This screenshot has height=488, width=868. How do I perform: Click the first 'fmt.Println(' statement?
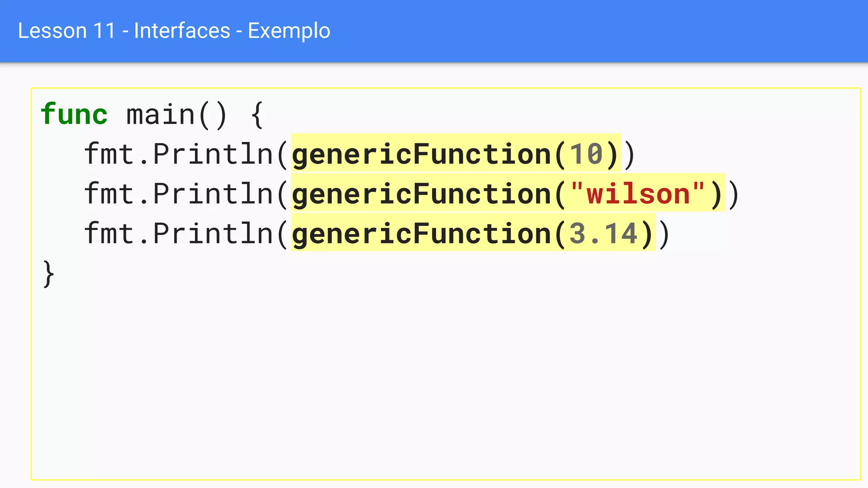pyautogui.click(x=186, y=154)
